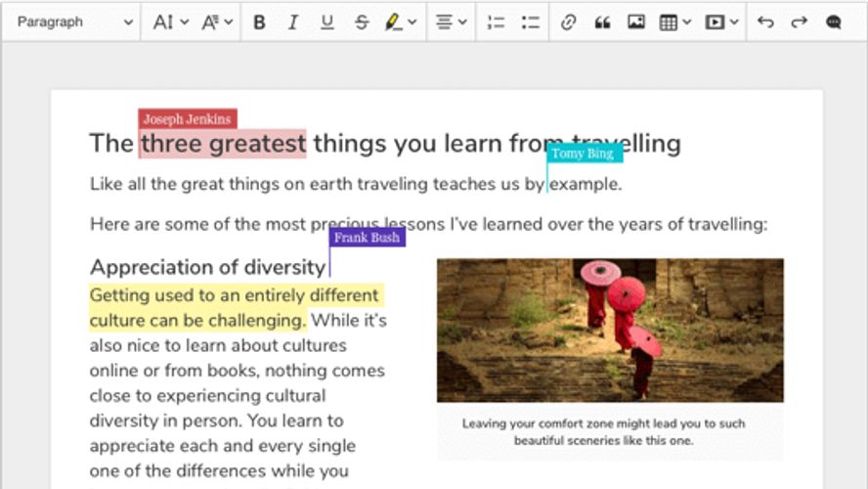Redo the last undone action
Image resolution: width=868 pixels, height=489 pixels.
pos(799,22)
